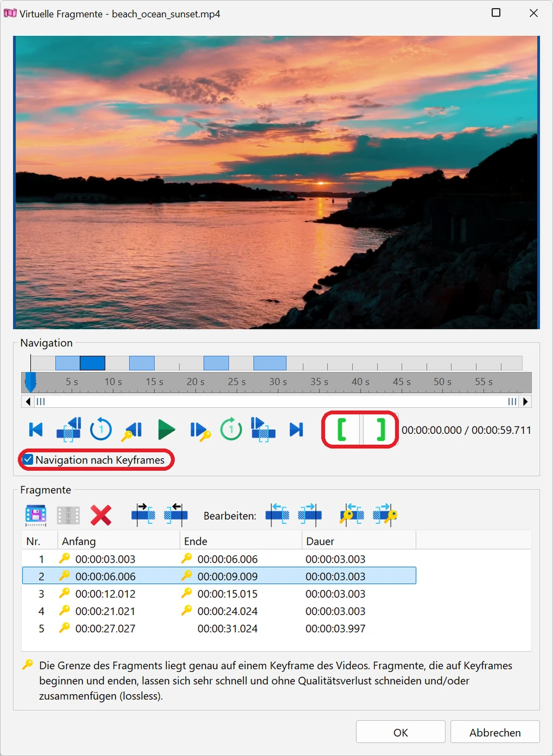Screen dimensions: 553x756
Task: Click the black right-arrow fragment icon
Action: pos(143,514)
